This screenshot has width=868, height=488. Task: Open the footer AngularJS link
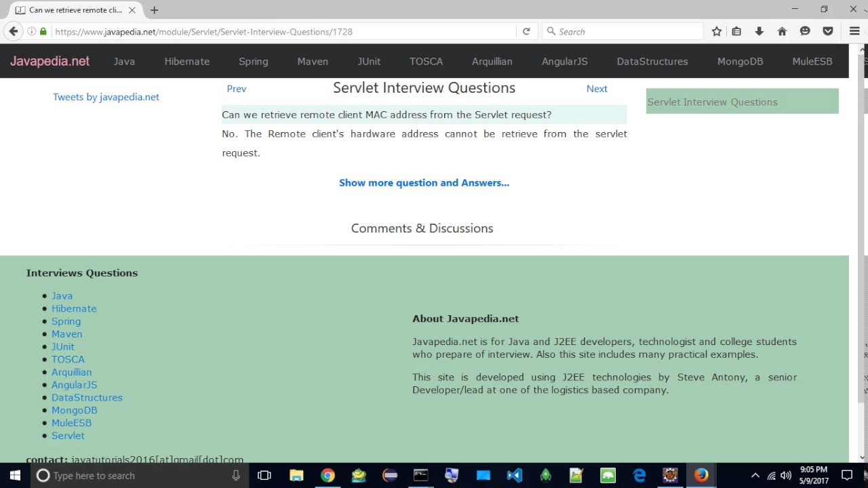pos(74,385)
